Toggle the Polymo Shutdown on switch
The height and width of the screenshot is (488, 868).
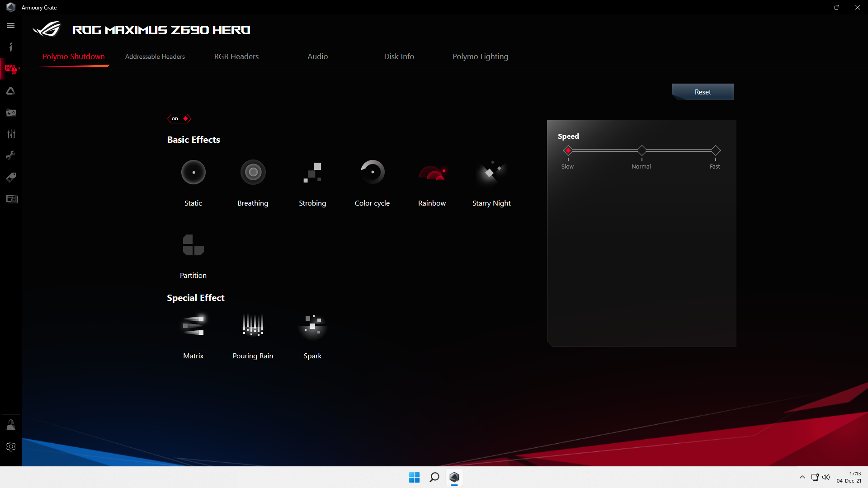tap(179, 119)
